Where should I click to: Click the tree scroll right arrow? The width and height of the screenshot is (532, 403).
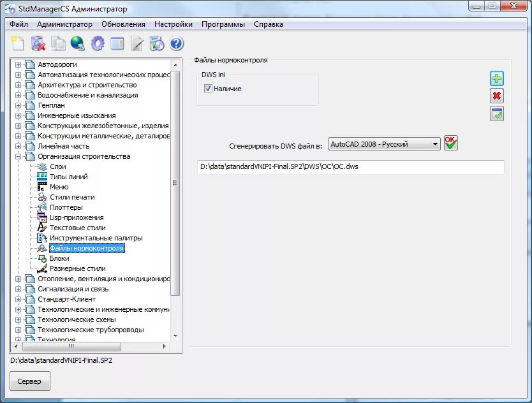pyautogui.click(x=164, y=346)
